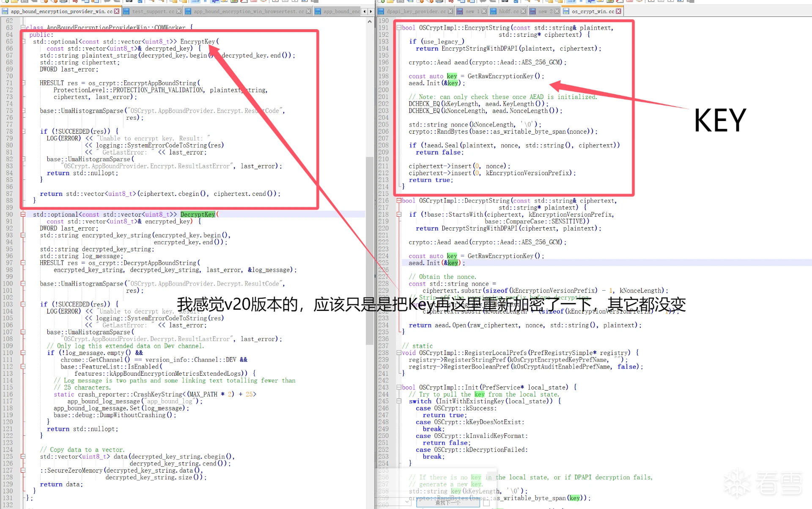The width and height of the screenshot is (812, 509).
Task: Collapse the EncryptString function fold at line 191
Action: [399, 28]
